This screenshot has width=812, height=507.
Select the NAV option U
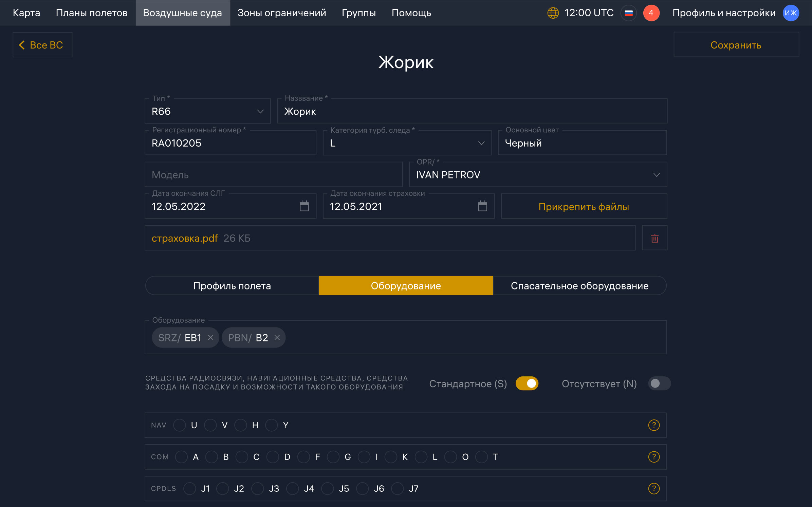(x=180, y=425)
